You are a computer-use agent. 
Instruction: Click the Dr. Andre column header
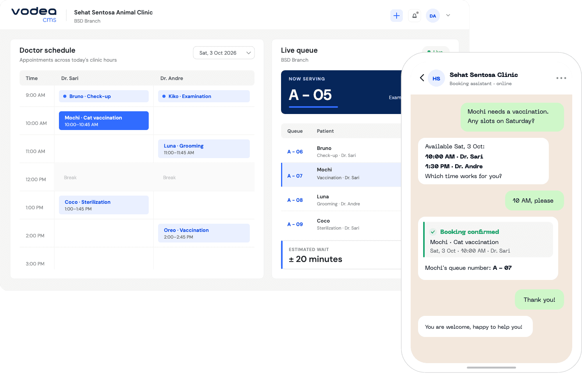(x=172, y=78)
